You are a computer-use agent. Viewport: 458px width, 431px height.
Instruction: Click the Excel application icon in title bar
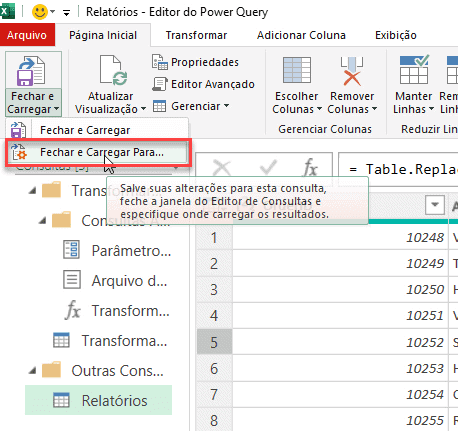point(7,12)
